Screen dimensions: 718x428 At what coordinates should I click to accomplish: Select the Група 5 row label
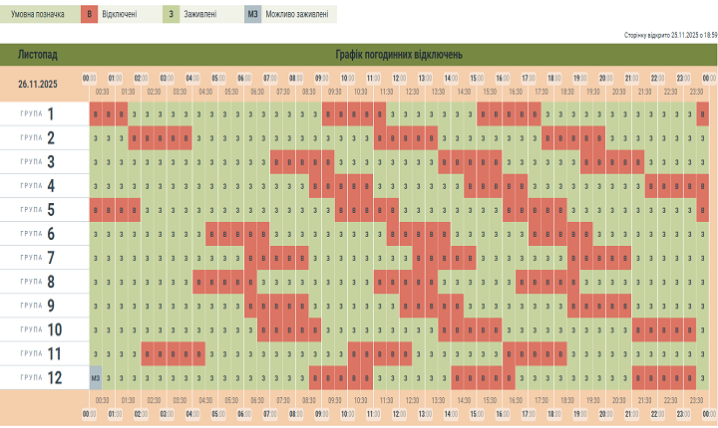[x=40, y=210]
